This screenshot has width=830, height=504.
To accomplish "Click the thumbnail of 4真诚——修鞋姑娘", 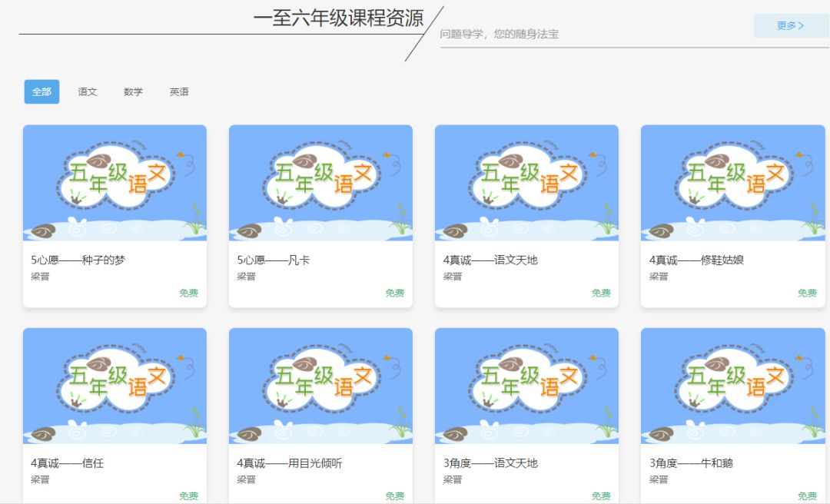I will [x=732, y=181].
